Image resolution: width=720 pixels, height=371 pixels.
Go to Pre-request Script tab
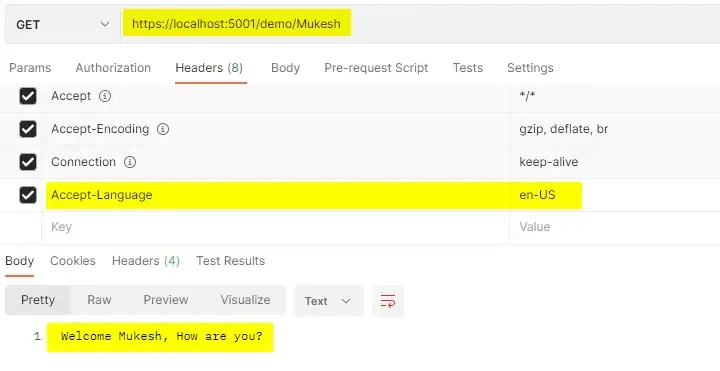376,68
